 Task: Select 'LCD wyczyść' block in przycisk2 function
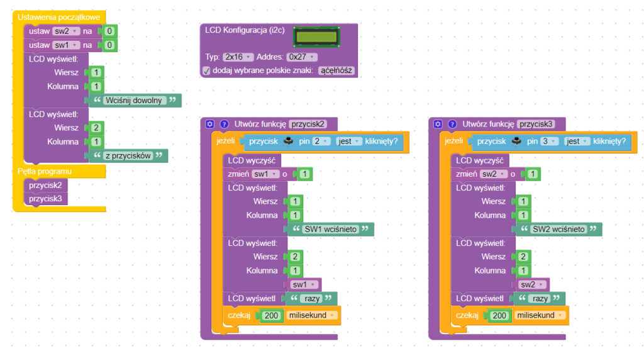click(x=252, y=160)
